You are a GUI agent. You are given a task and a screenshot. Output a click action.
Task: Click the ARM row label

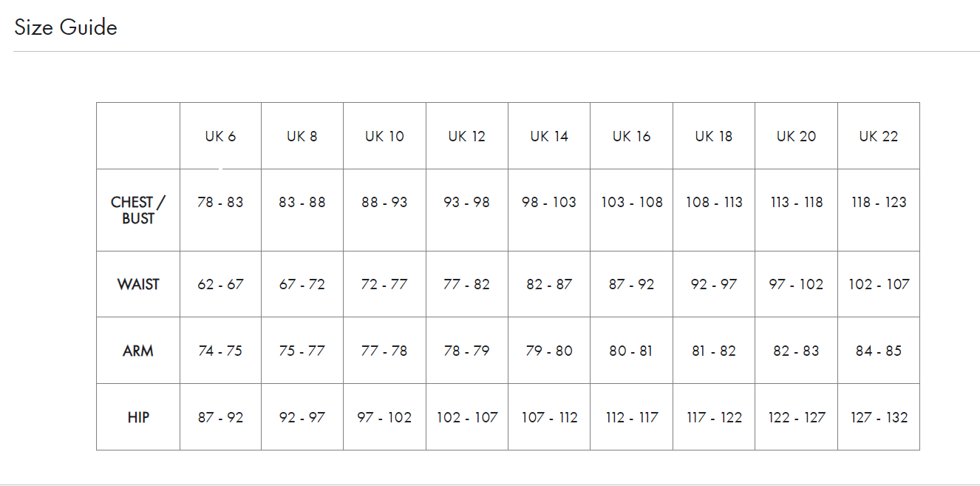(x=138, y=351)
